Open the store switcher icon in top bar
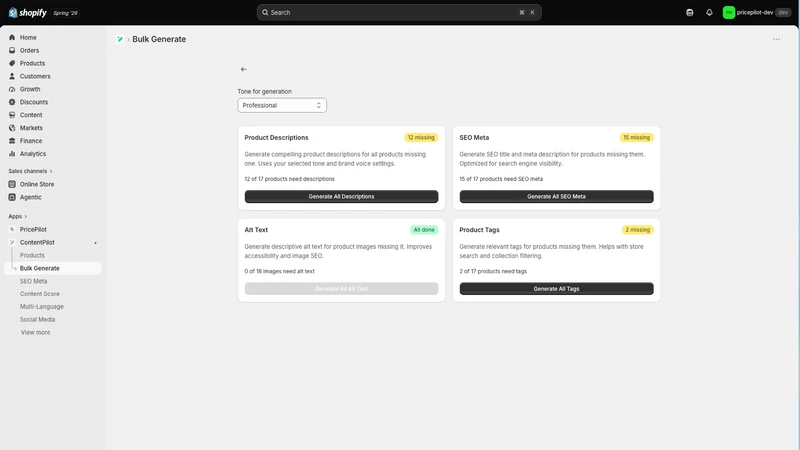The height and width of the screenshot is (450, 800). (x=690, y=13)
